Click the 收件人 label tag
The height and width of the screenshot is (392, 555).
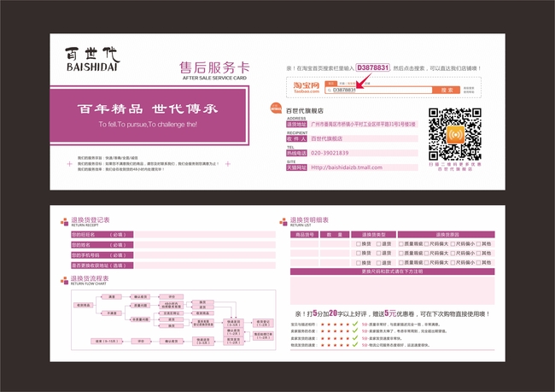(296, 139)
